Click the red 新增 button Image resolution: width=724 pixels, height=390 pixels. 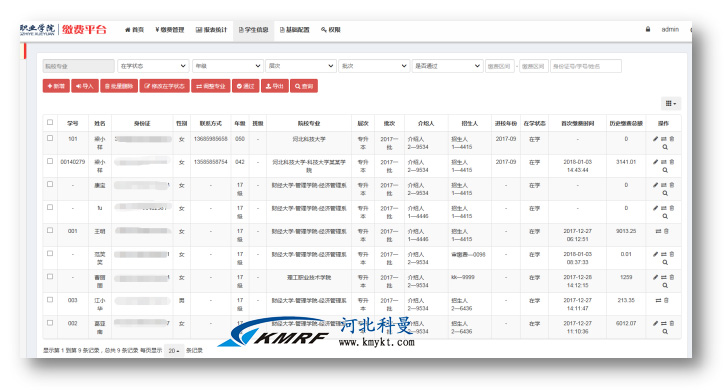click(x=56, y=86)
